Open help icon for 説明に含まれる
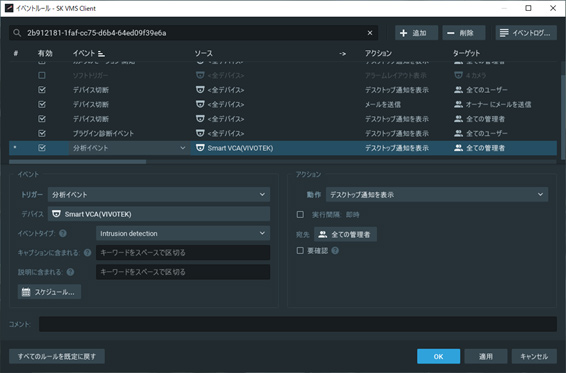 (70, 272)
